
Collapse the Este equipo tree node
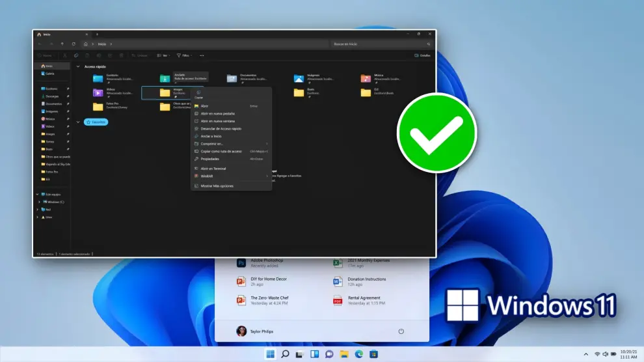[x=38, y=194]
